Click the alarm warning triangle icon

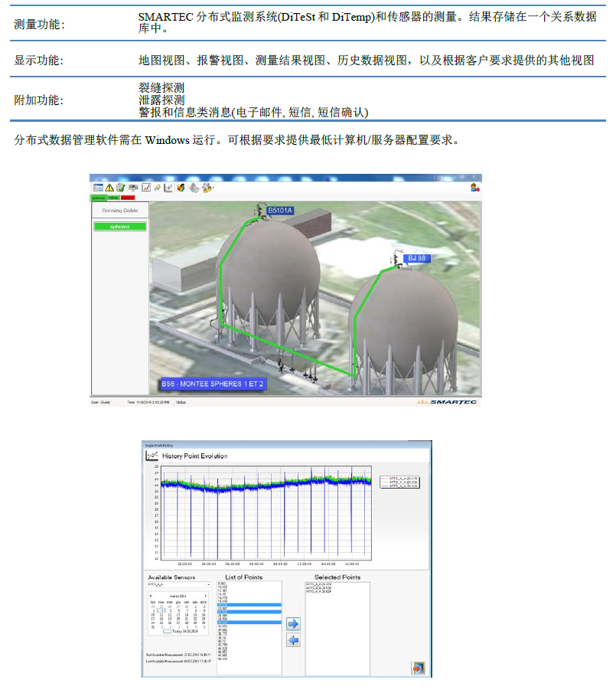[x=110, y=188]
